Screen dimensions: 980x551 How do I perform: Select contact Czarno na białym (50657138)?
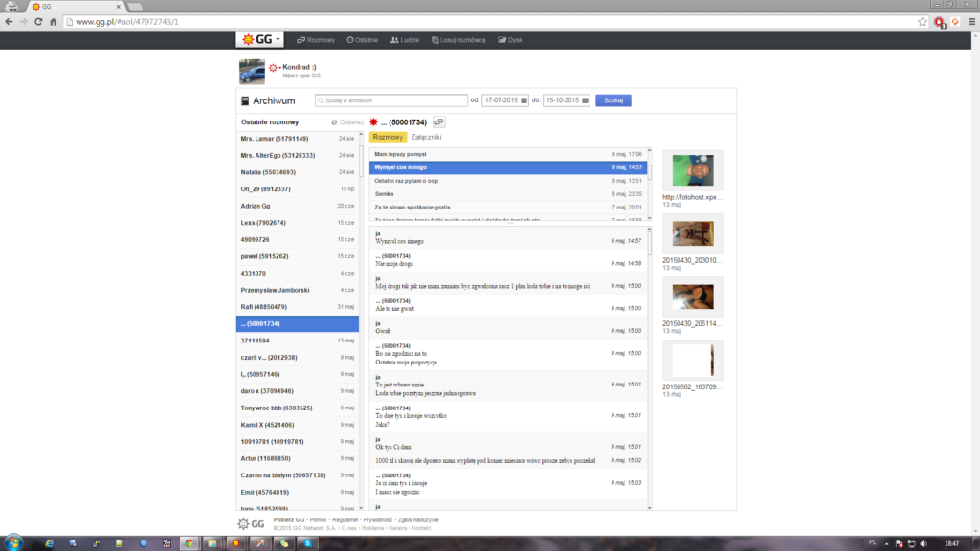[298, 476]
